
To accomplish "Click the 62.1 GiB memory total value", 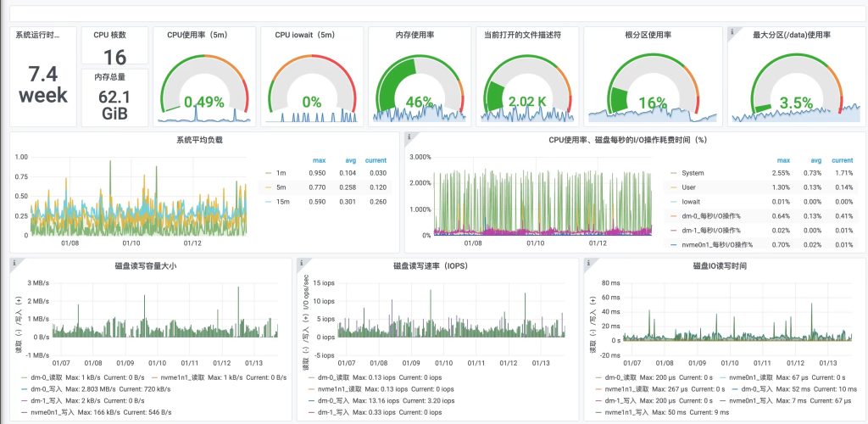I will [114, 104].
